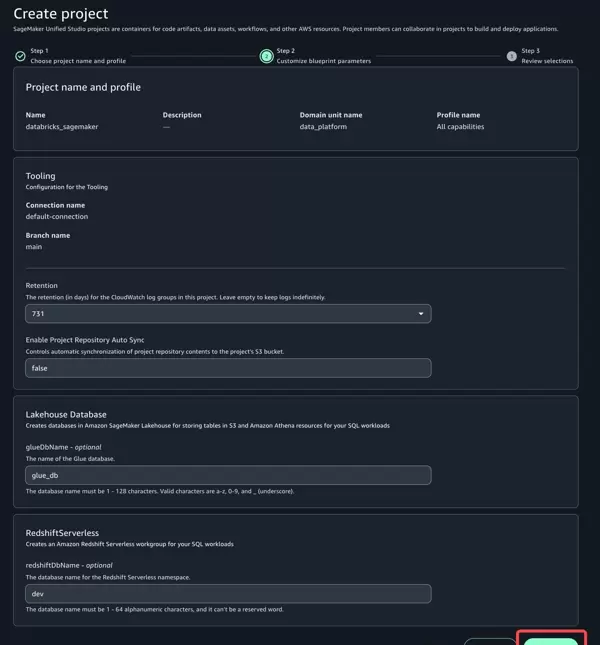Click the project name value databricks_sagemaker
Screen dimensions: 600x645
[62, 127]
